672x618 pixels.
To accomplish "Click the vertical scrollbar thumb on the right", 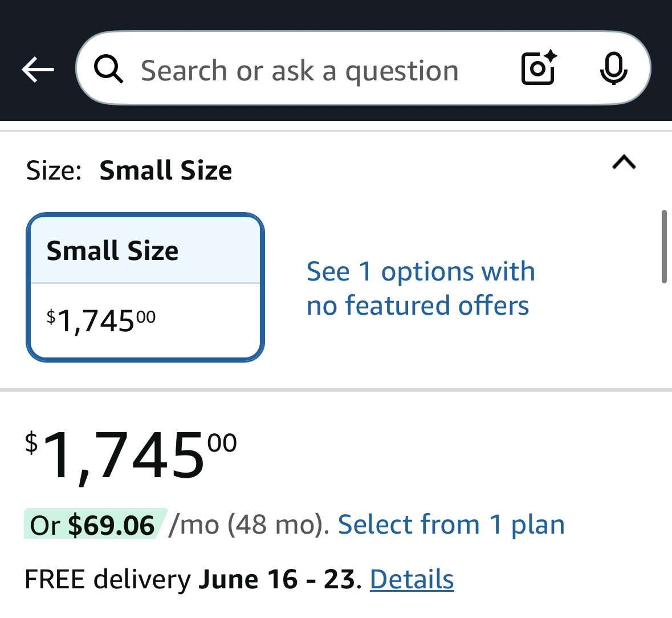I will 664,246.
